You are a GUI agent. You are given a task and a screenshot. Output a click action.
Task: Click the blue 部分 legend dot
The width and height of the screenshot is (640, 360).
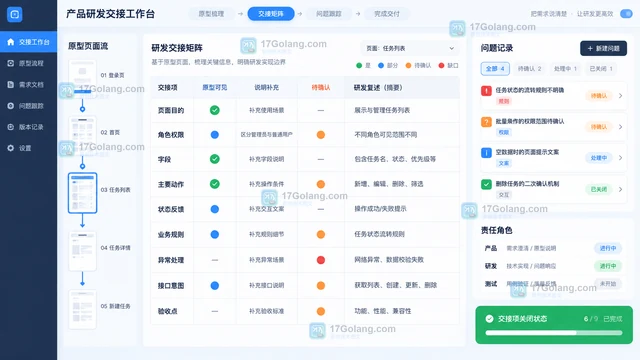pos(381,65)
